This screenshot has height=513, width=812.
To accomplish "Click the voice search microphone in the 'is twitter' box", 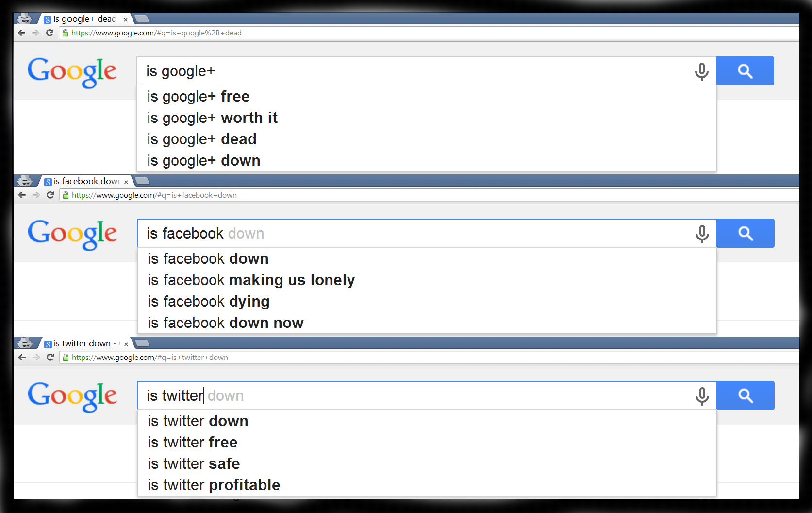I will coord(702,396).
